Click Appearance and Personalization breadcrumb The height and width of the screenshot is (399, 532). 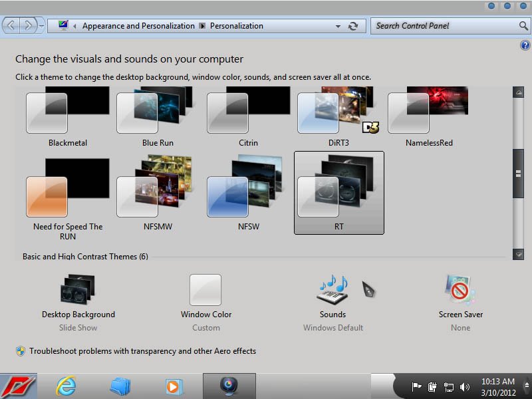pyautogui.click(x=138, y=26)
